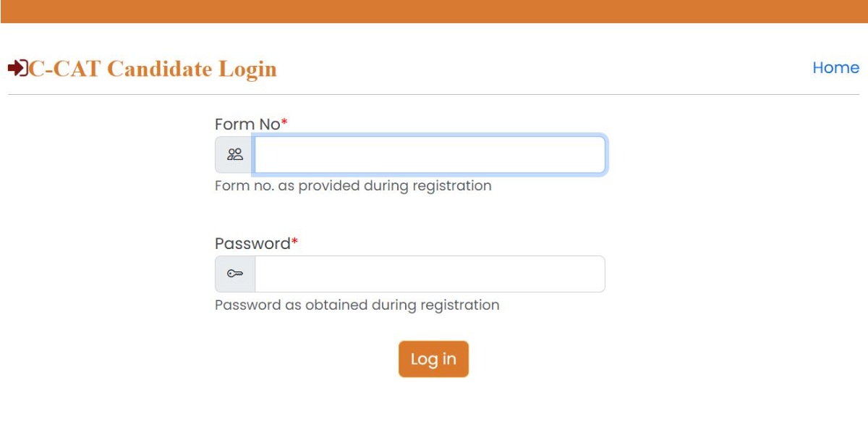Click the "Password" field label
The height and width of the screenshot is (422, 868).
pos(252,244)
